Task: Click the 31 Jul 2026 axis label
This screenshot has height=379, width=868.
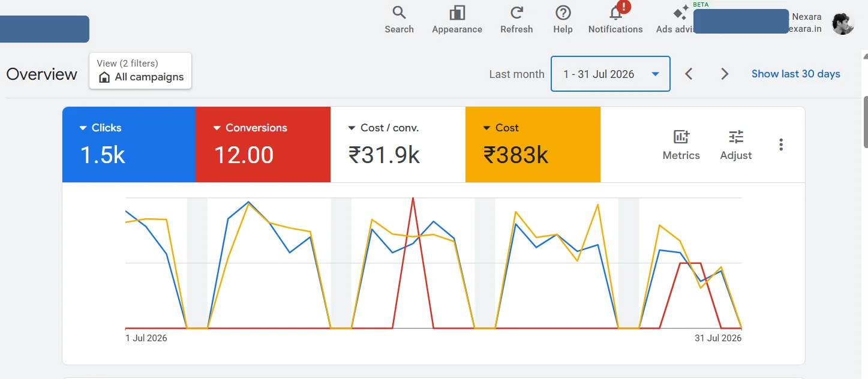Action: pyautogui.click(x=718, y=338)
